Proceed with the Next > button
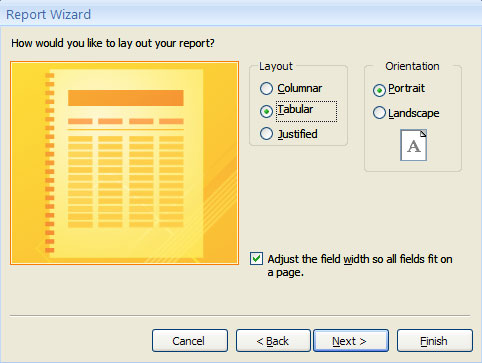482x363 pixels. pyautogui.click(x=351, y=341)
